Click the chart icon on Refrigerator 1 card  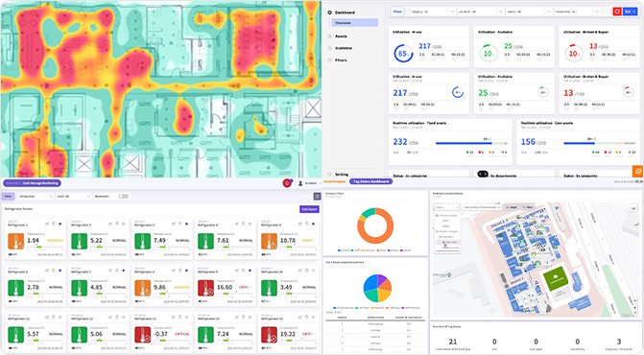point(47,225)
